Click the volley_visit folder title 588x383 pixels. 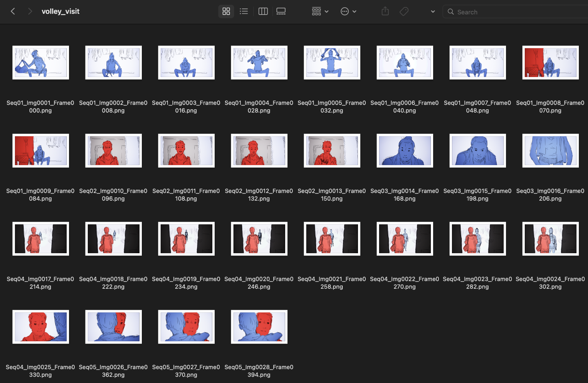tap(60, 11)
